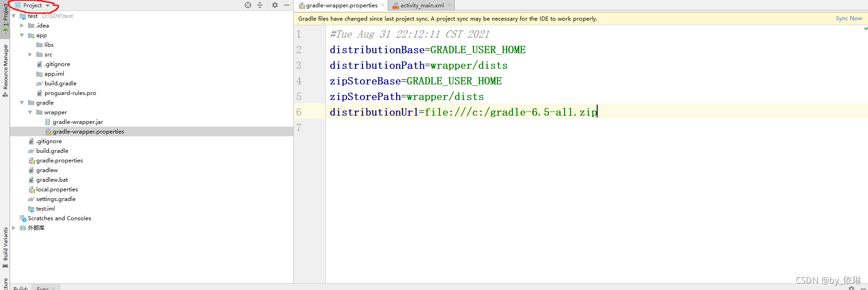The width and height of the screenshot is (868, 290).
Task: Expand the .idea folder
Action: 22,26
